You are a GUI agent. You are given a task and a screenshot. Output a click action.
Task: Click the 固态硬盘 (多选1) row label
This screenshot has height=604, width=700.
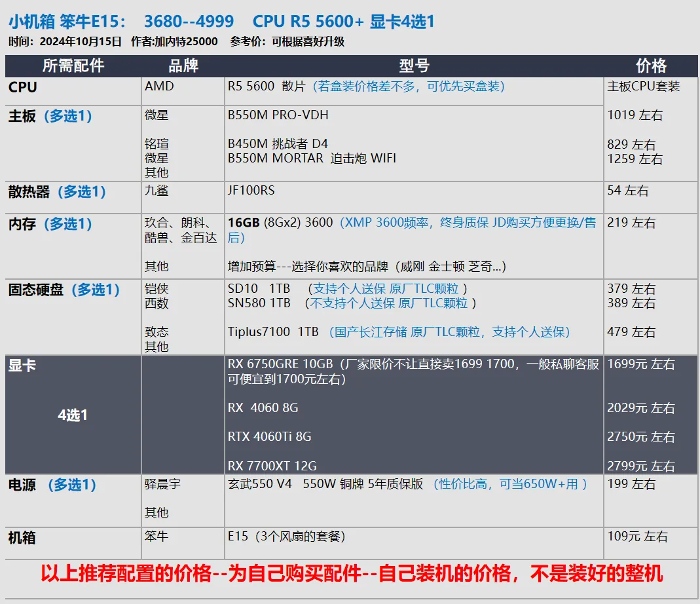click(x=64, y=290)
